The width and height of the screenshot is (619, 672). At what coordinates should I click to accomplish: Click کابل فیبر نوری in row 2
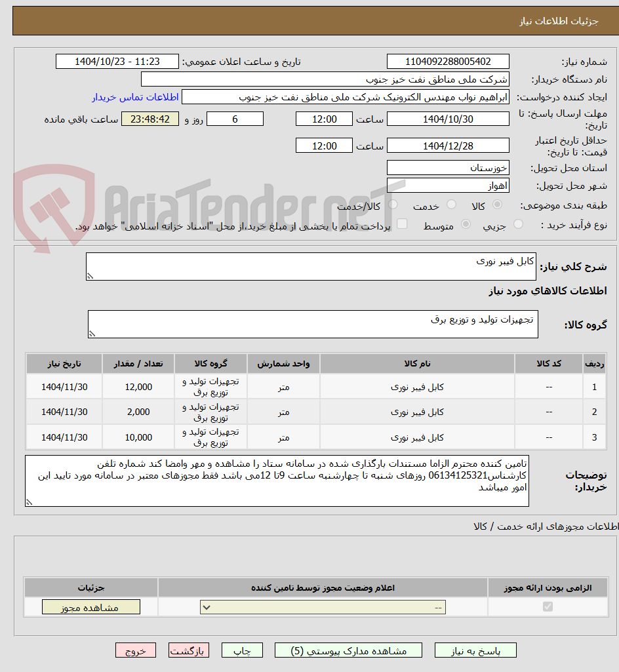pyautogui.click(x=417, y=412)
